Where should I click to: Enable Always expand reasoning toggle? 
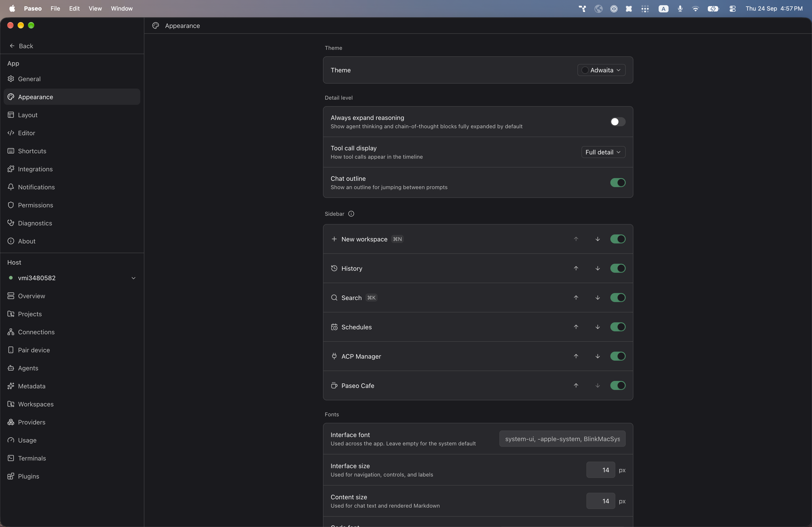coord(618,122)
